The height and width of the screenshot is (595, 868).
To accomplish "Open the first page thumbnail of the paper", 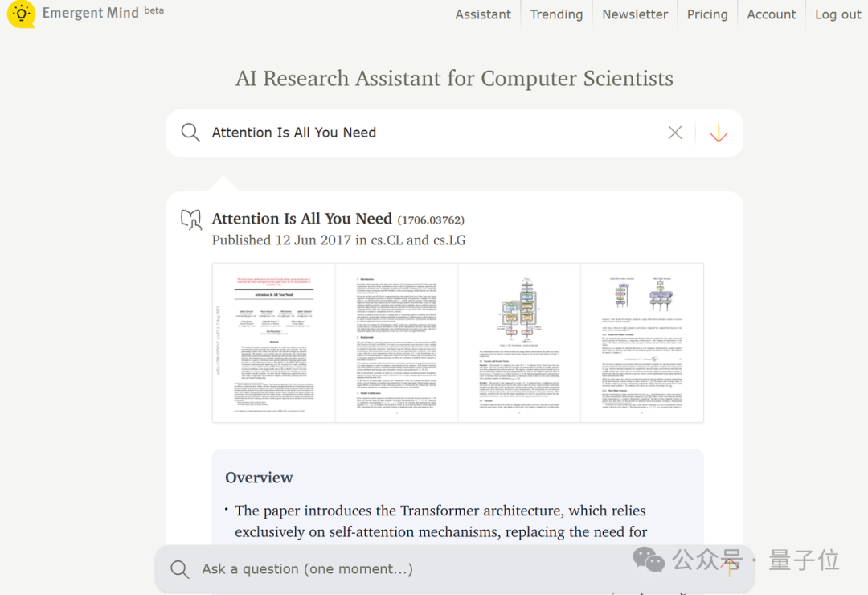I will coord(274,343).
